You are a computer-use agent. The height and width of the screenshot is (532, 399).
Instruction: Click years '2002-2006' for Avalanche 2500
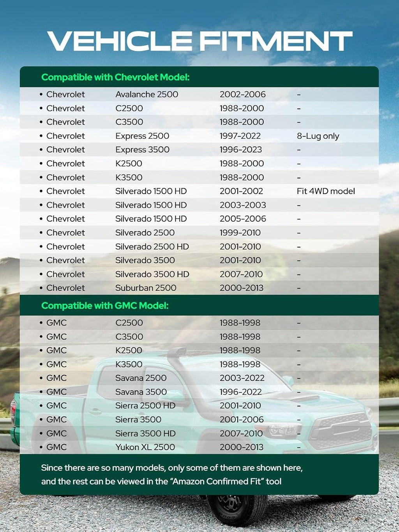tap(242, 94)
